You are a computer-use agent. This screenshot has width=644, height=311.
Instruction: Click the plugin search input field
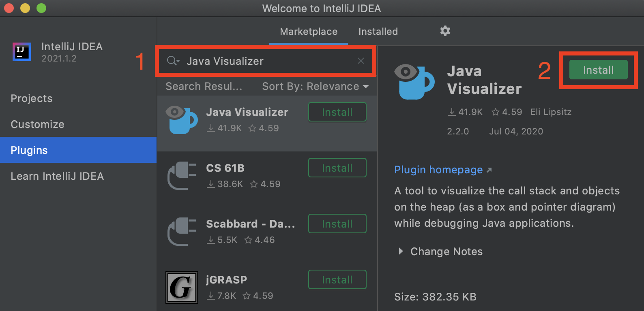point(266,61)
